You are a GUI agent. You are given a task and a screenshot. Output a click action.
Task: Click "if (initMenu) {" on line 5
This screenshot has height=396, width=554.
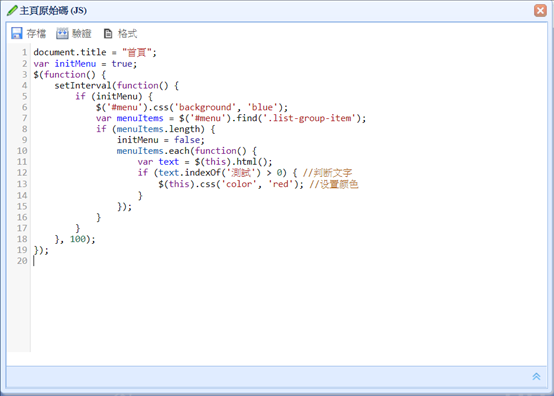pyautogui.click(x=114, y=96)
